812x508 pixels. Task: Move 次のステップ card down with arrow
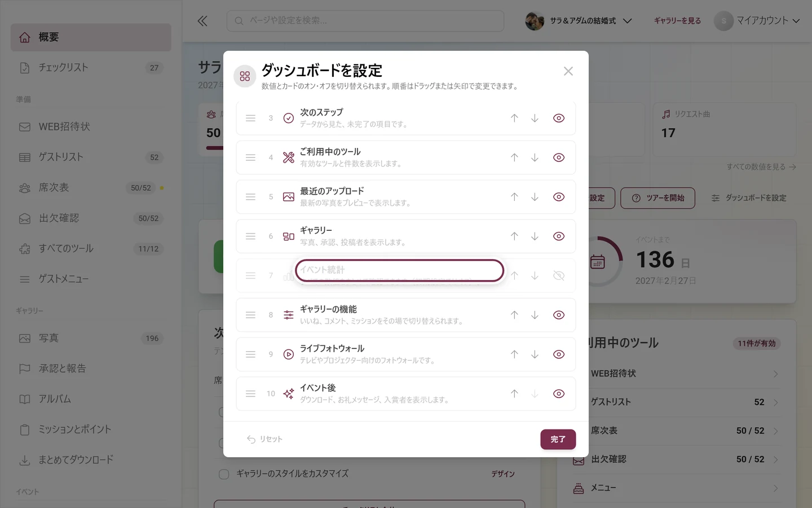pyautogui.click(x=535, y=118)
